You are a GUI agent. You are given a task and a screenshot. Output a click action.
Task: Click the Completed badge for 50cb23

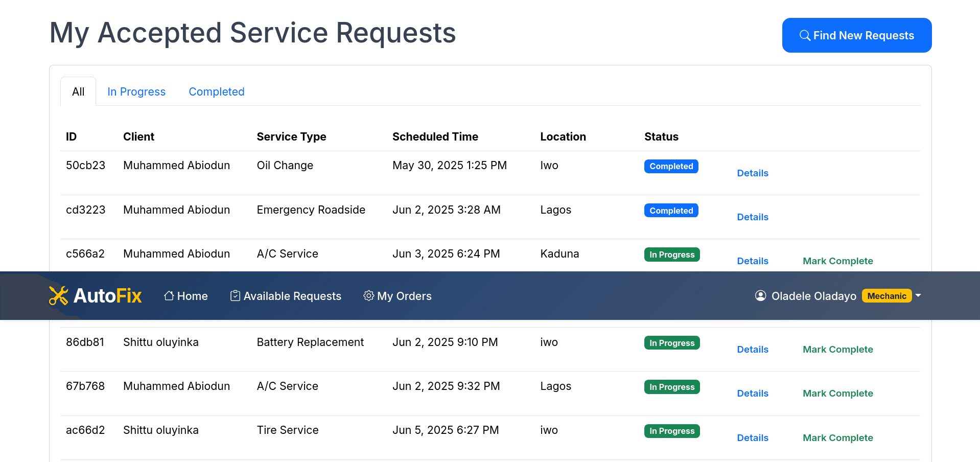[671, 166]
